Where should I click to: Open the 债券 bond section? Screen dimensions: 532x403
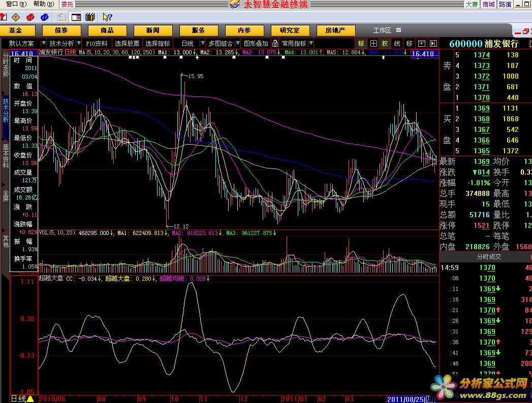pos(61,30)
